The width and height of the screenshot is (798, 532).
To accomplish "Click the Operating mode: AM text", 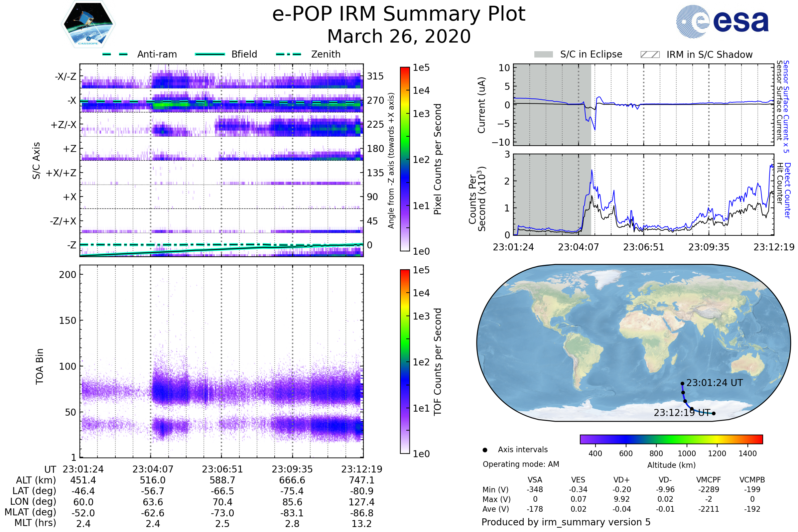I will pos(521,464).
